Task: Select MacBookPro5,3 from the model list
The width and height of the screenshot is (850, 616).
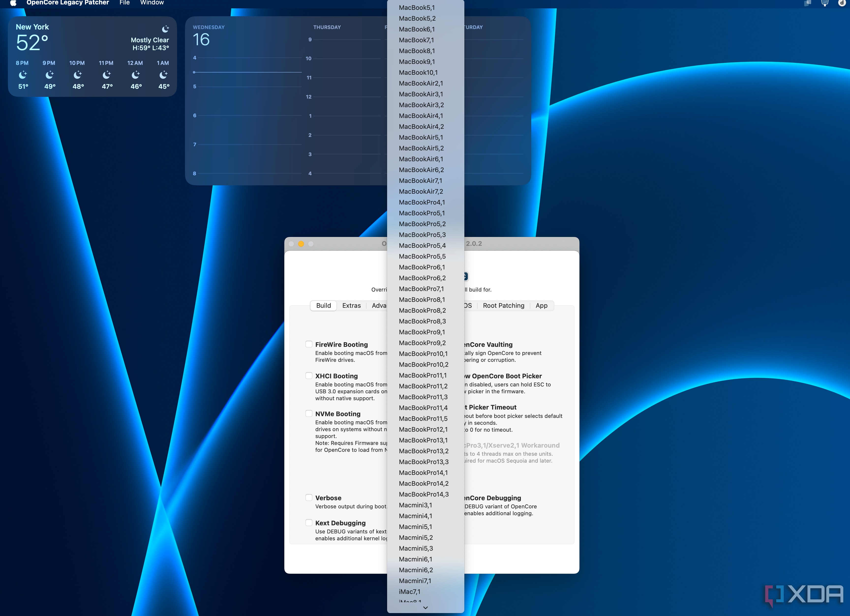Action: [x=425, y=235]
